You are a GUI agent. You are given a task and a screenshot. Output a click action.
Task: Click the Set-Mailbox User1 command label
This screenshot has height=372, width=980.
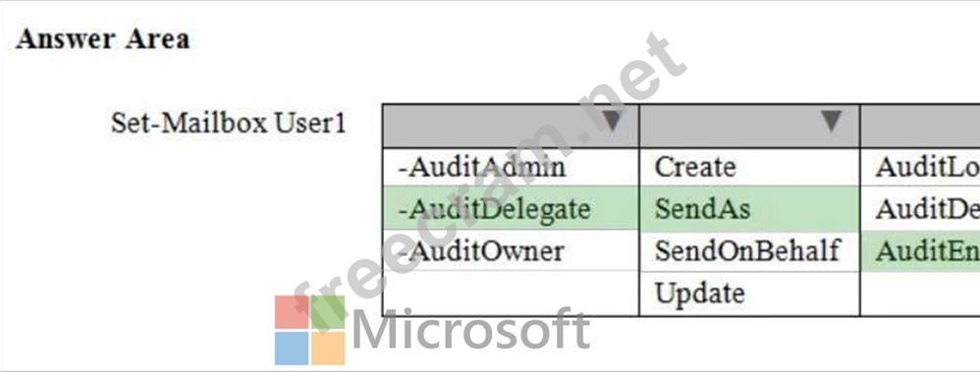[x=228, y=123]
